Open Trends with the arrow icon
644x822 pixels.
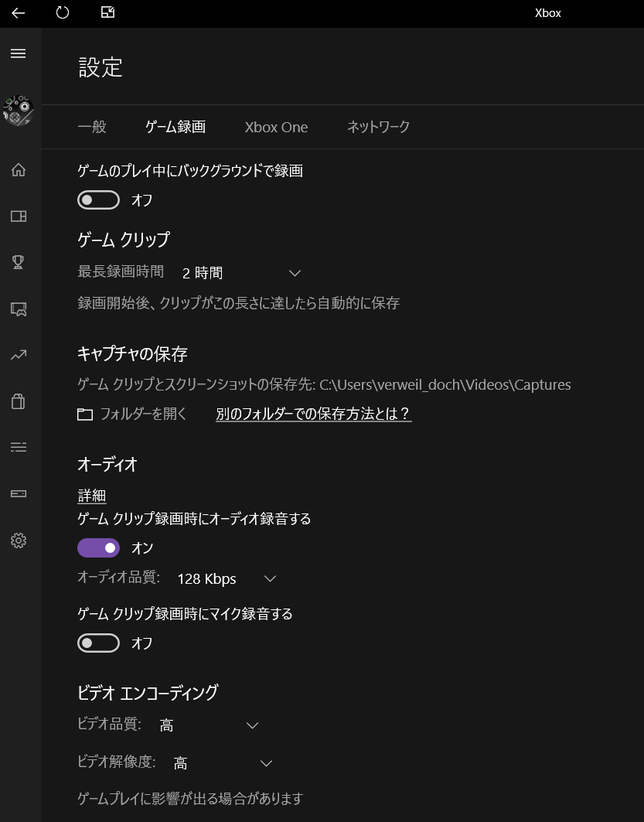pyautogui.click(x=19, y=355)
